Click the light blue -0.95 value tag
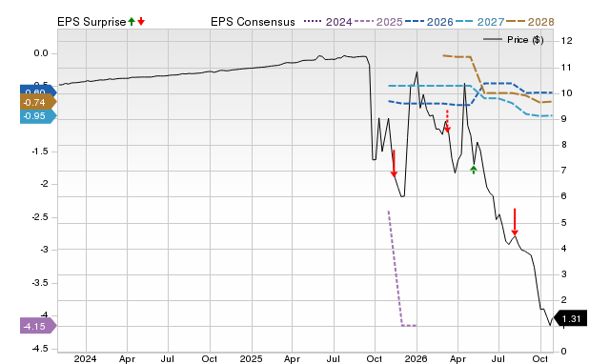610x364 pixels. (x=38, y=116)
